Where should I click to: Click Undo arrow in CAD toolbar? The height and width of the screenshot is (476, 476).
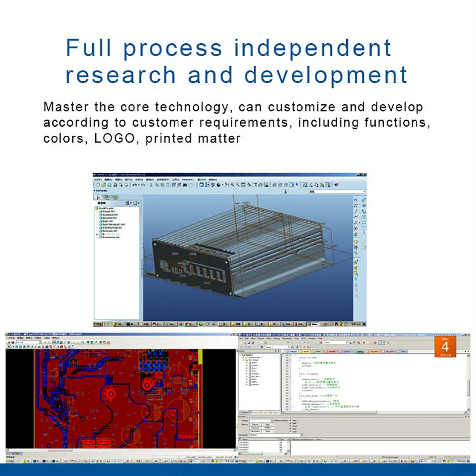coord(134,185)
